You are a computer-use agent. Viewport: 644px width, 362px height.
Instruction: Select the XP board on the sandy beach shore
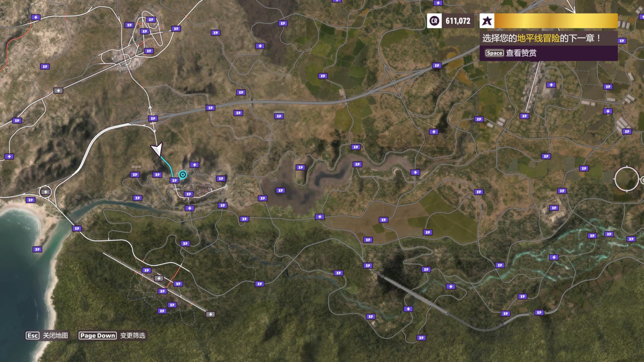click(31, 200)
